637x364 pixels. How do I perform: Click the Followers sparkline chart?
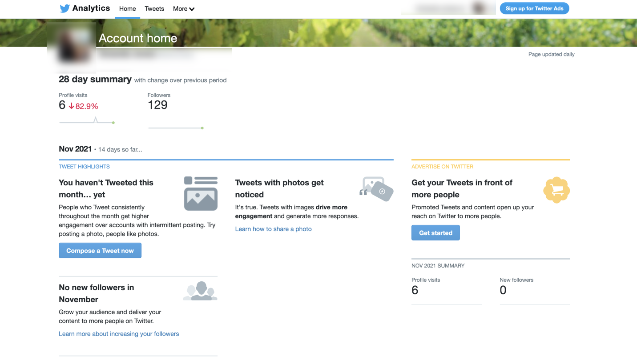click(x=176, y=128)
